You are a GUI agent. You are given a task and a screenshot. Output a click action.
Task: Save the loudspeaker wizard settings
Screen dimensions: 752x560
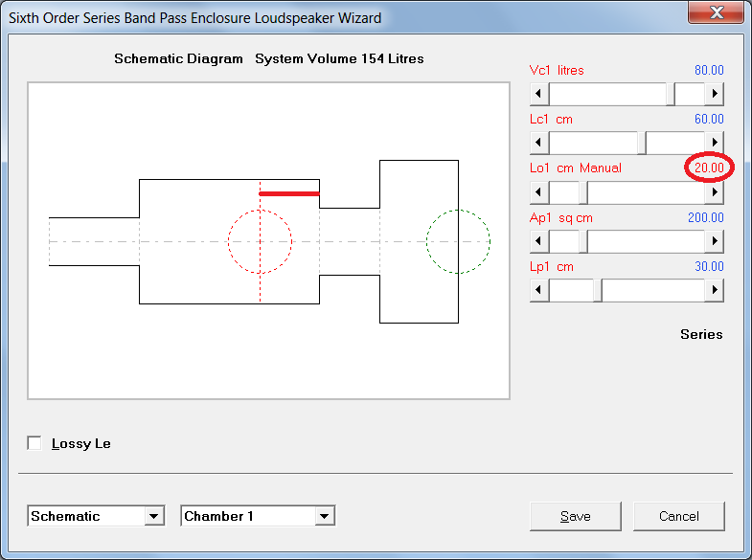[576, 516]
